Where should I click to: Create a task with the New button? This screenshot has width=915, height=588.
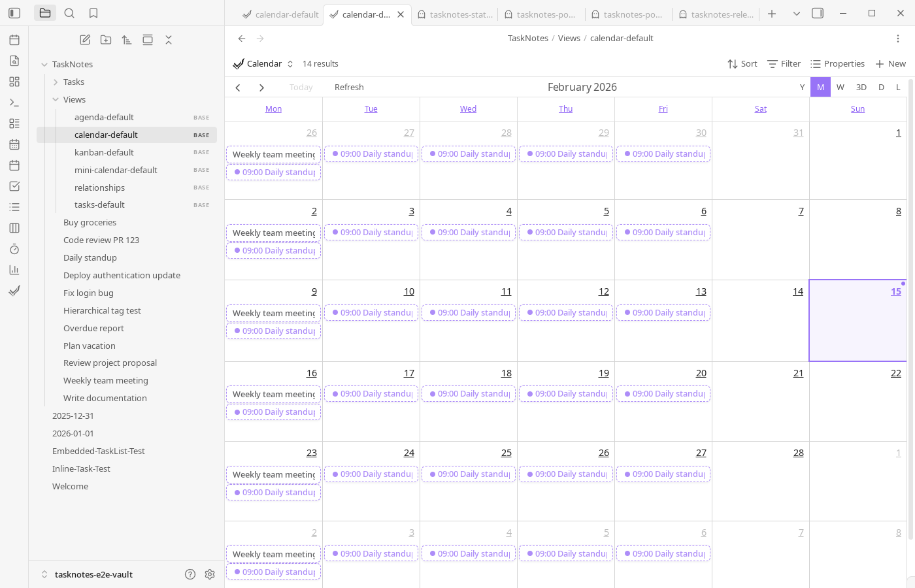890,63
